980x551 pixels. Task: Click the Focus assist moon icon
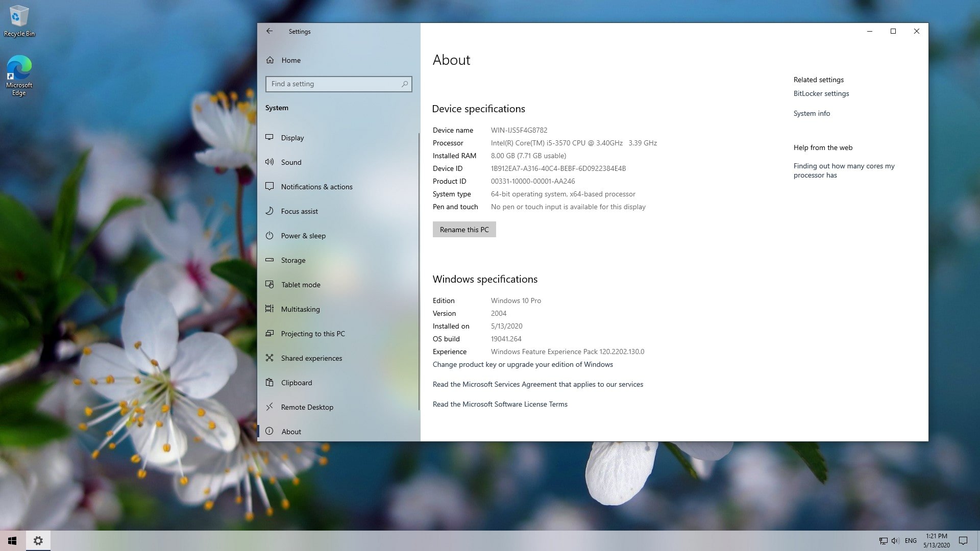coord(269,211)
